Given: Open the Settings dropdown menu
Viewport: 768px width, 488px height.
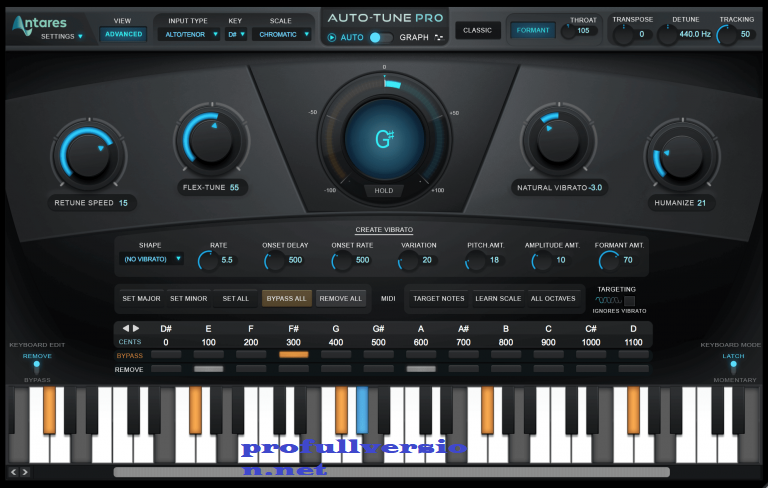Looking at the screenshot, I should click(62, 36).
